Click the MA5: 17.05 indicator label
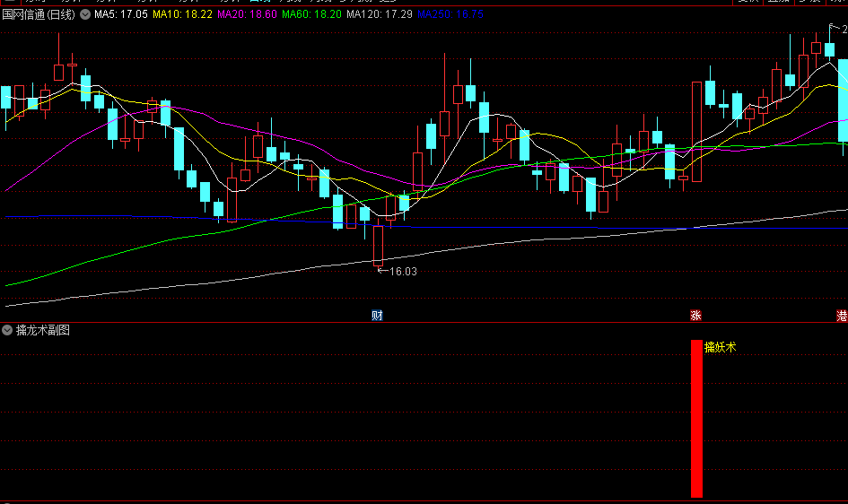Screen dimensions: 848x504 point(120,14)
